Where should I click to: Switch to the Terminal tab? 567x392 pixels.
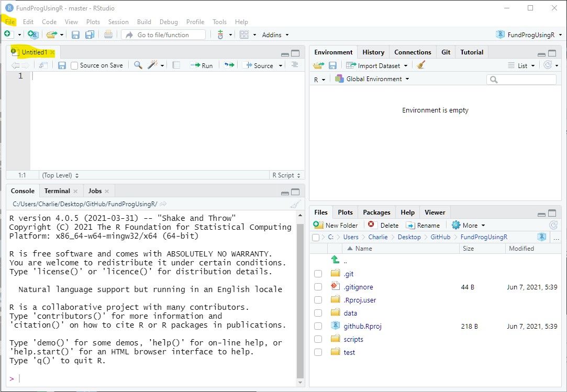tap(57, 191)
